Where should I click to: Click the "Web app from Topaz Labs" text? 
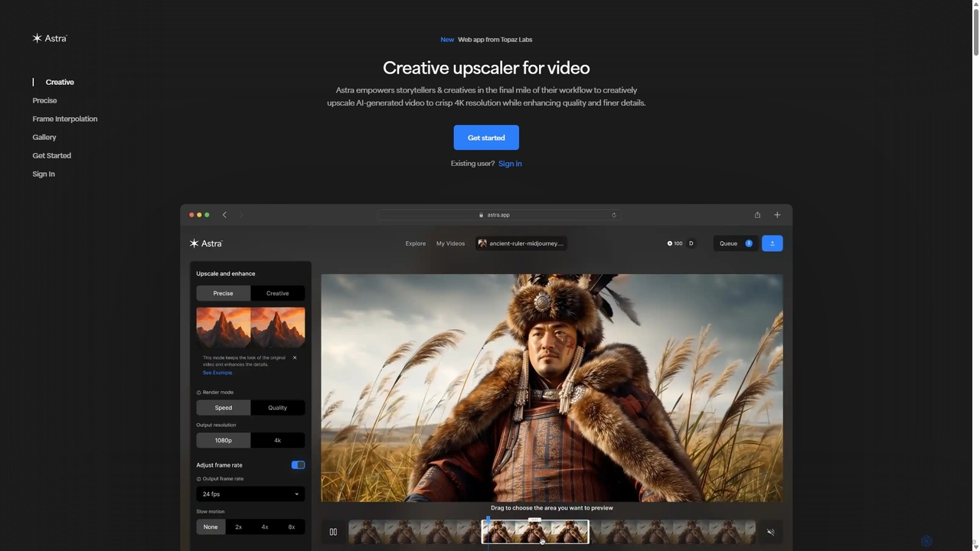pos(495,40)
